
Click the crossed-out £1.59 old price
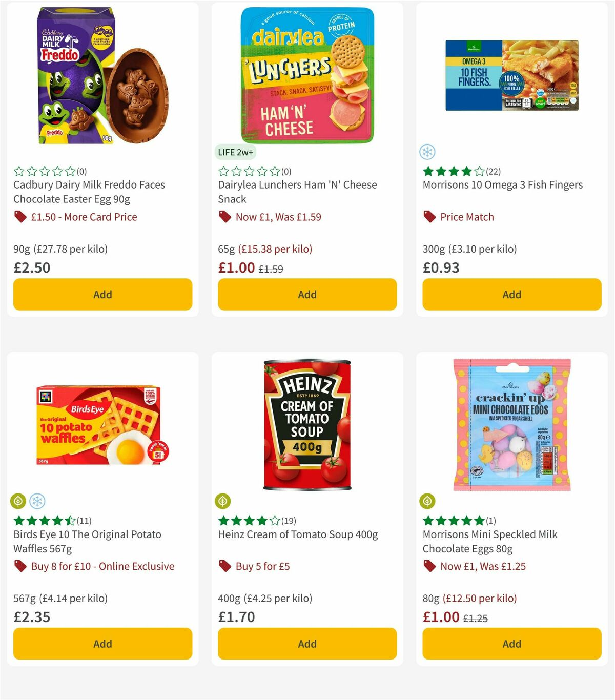point(272,269)
